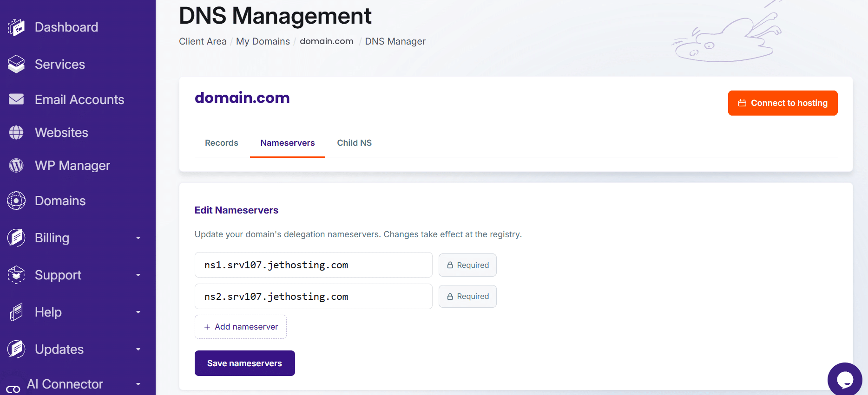Focus the ns2.srv107.jethosting.com input field

tap(314, 296)
